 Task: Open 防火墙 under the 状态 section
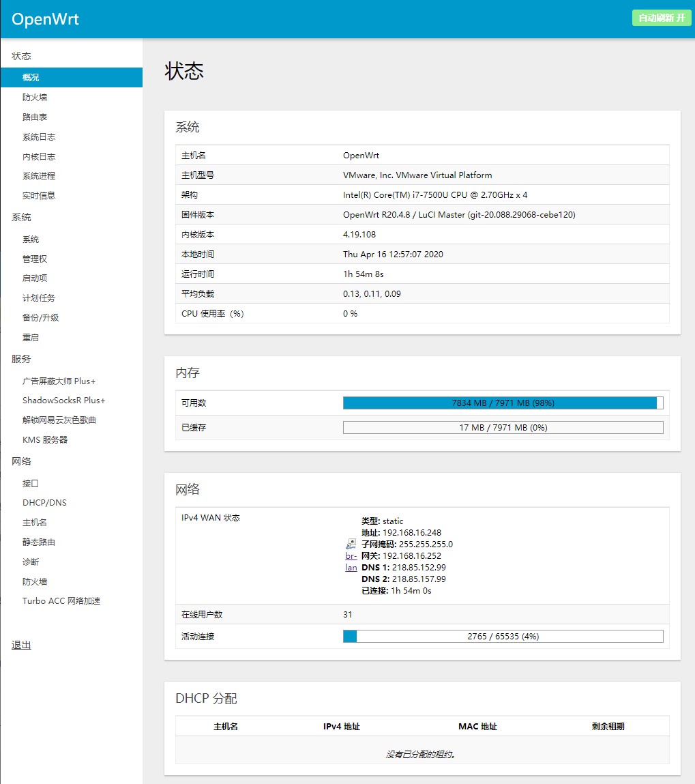point(35,97)
